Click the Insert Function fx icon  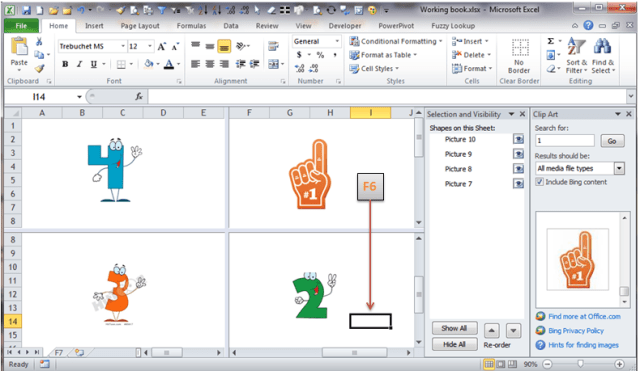click(139, 97)
